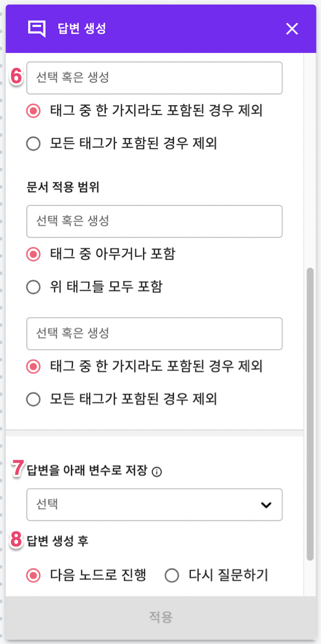This screenshot has width=321, height=644.
Task: Click the bottom 선택 혹은 생성 exclusion input
Action: (x=154, y=334)
